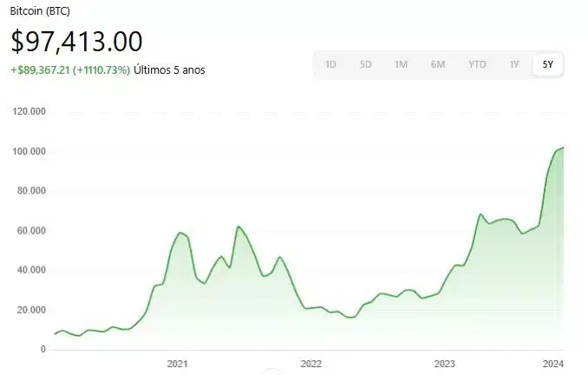The width and height of the screenshot is (588, 375).
Task: Choose the 1Y chart range
Action: point(514,64)
